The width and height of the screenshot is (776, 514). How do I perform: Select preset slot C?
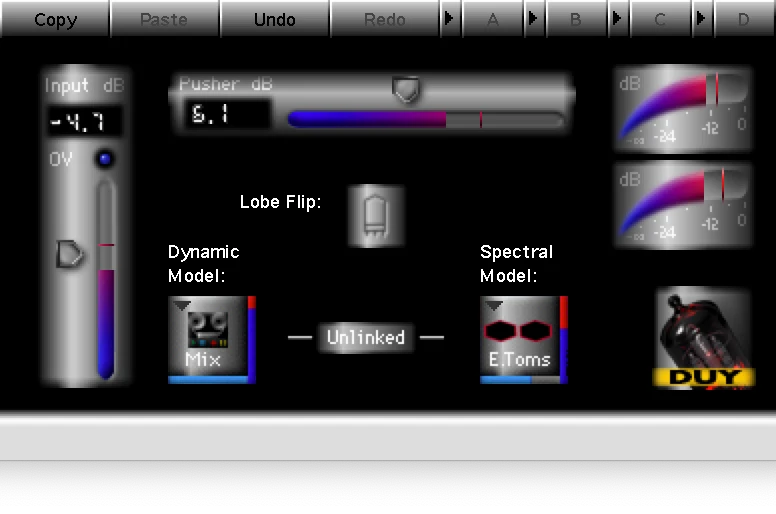pyautogui.click(x=660, y=19)
